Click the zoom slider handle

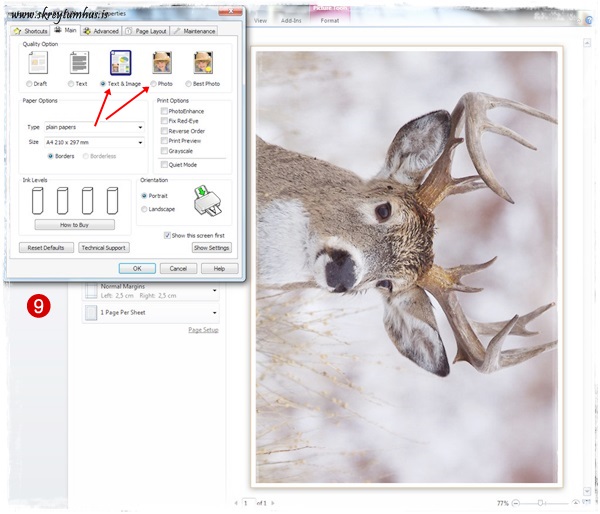click(541, 502)
